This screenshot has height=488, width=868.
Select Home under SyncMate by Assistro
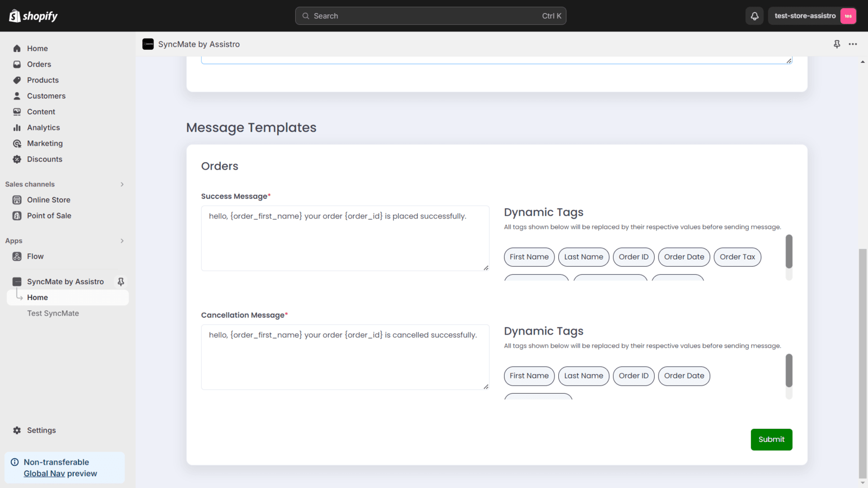coord(37,297)
